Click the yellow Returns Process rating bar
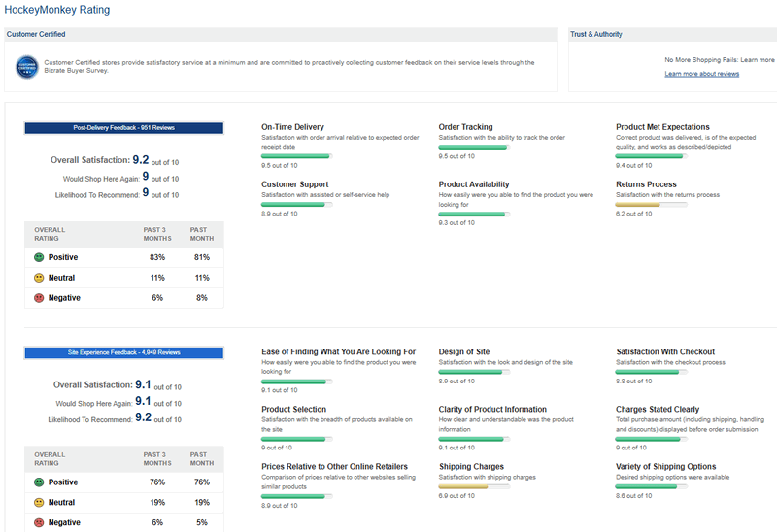 point(651,205)
